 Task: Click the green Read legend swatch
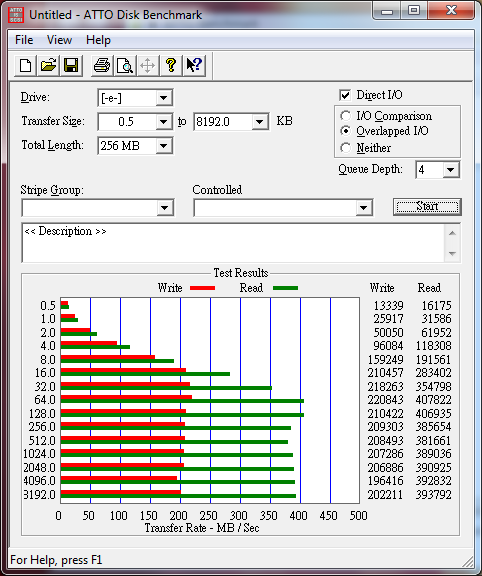pyautogui.click(x=285, y=288)
